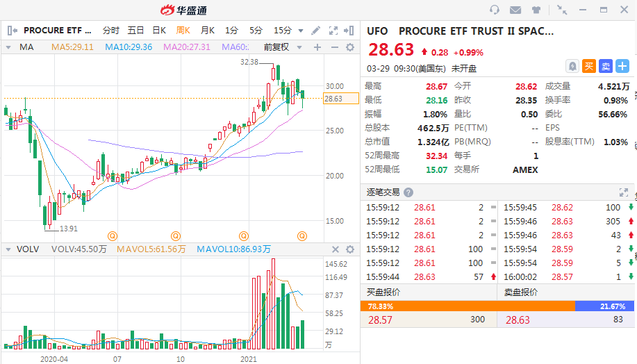Switch to 15分 chart tab
The height and width of the screenshot is (364, 637).
283,31
